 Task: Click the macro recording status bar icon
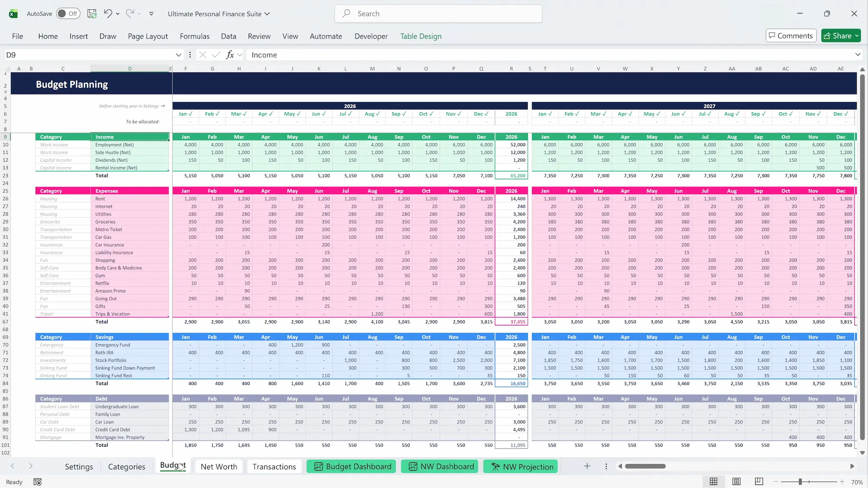(37, 482)
